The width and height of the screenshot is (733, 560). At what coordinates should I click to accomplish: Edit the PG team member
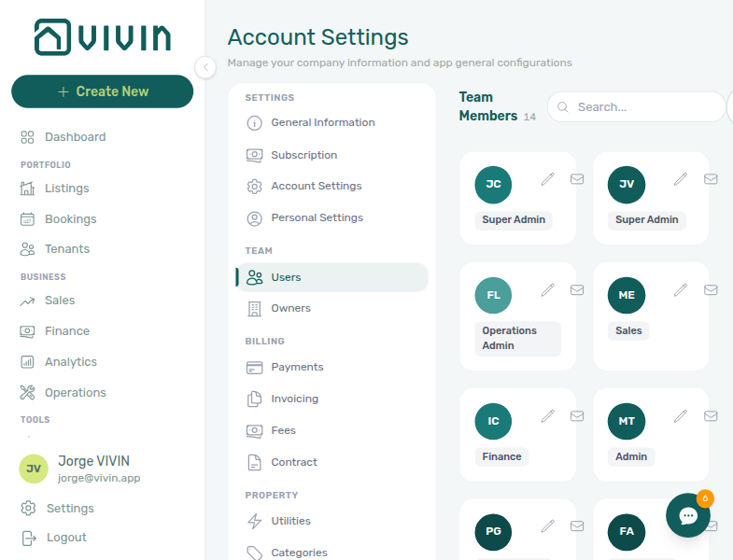tap(548, 526)
